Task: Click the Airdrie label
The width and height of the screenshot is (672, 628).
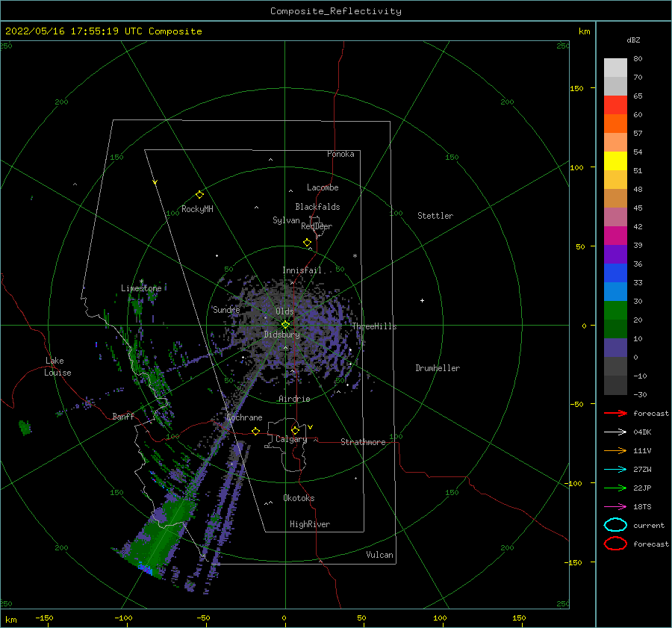Action: [x=294, y=399]
